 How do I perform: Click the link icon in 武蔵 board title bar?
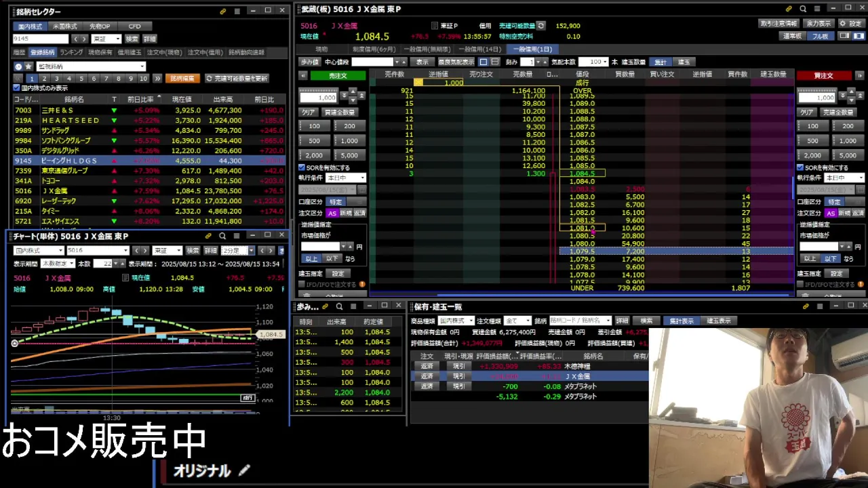(789, 9)
